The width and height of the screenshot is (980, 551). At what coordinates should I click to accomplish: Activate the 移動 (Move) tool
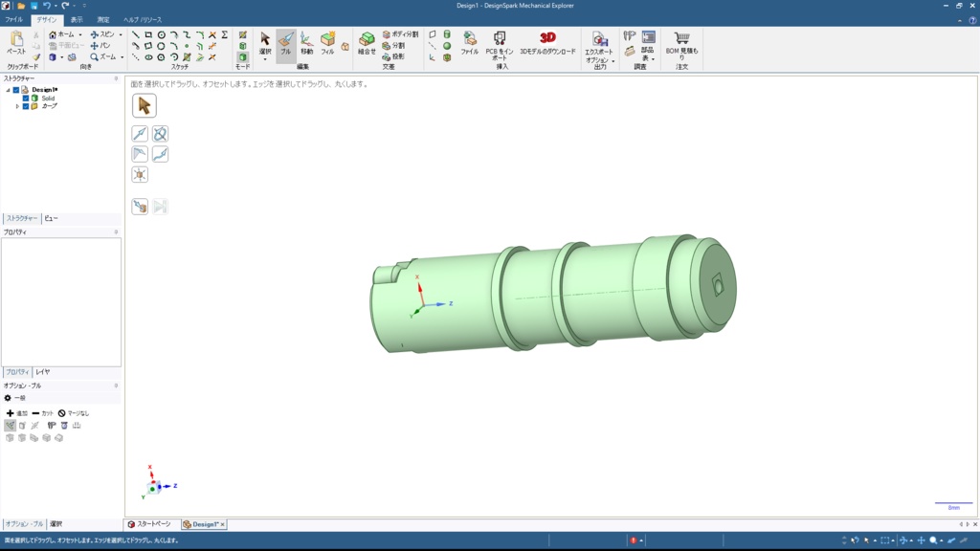pyautogui.click(x=307, y=44)
